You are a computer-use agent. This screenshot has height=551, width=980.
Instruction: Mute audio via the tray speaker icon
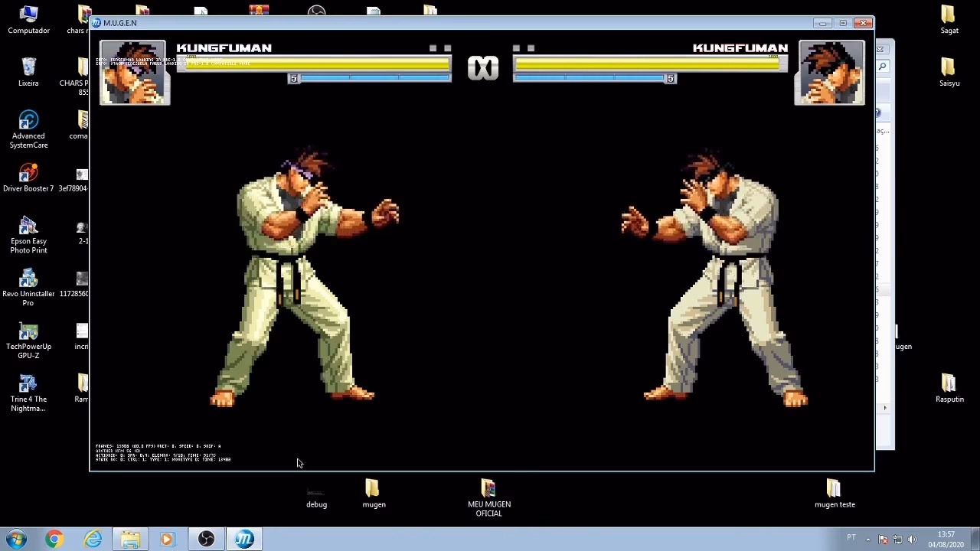(x=913, y=539)
